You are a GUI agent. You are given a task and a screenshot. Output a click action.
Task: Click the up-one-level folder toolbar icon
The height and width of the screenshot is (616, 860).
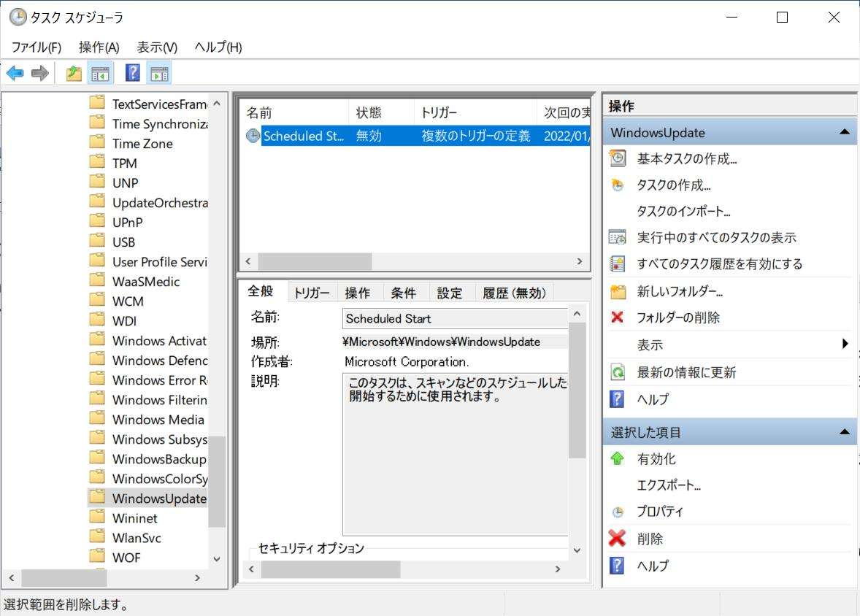(74, 73)
